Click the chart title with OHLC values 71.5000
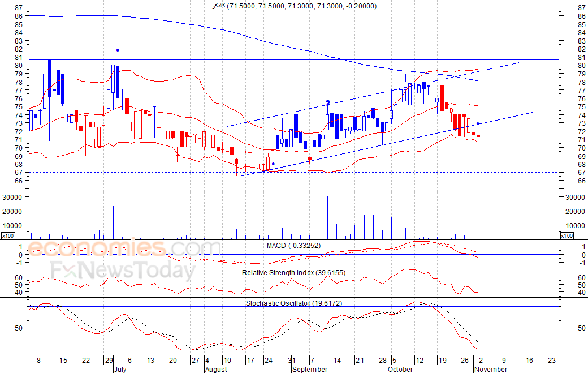588x373 pixels. [295, 6]
